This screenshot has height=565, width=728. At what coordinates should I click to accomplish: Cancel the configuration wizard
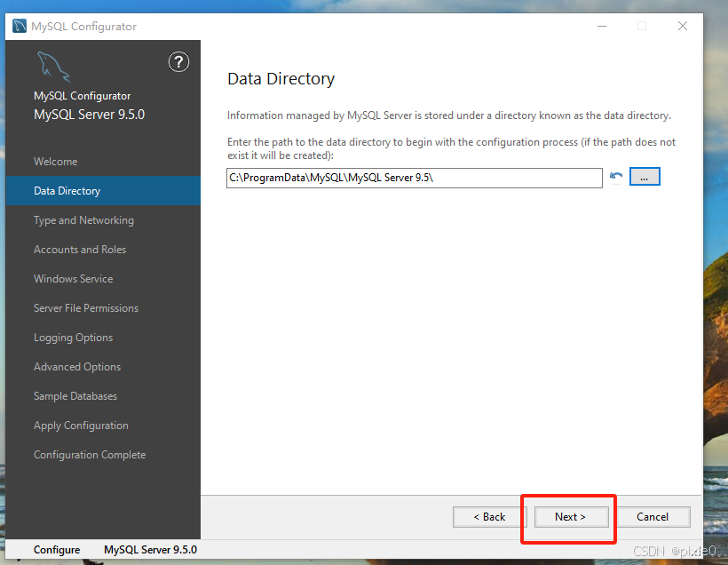[x=653, y=517]
